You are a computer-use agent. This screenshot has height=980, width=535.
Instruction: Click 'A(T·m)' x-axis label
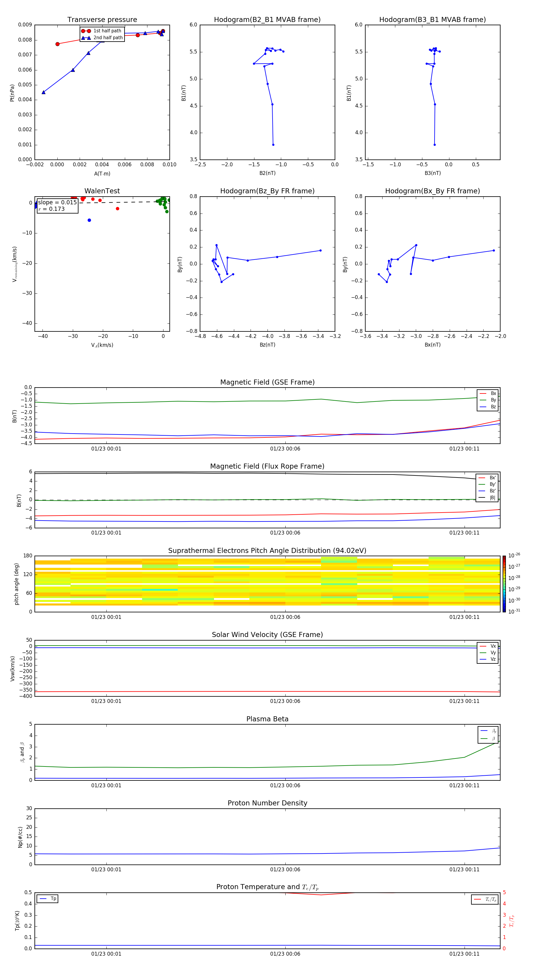coord(102,173)
